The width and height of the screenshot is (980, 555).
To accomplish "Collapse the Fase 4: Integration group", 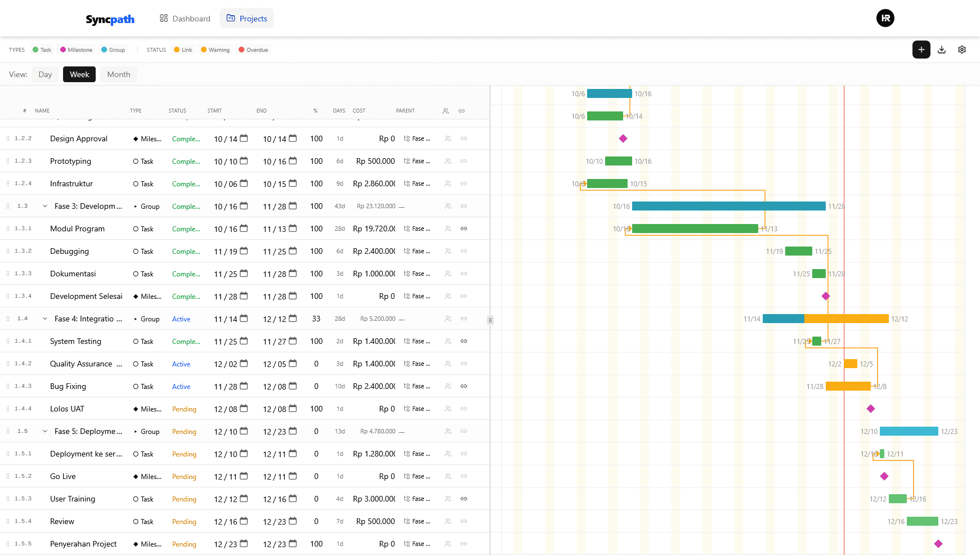I will pyautogui.click(x=45, y=319).
